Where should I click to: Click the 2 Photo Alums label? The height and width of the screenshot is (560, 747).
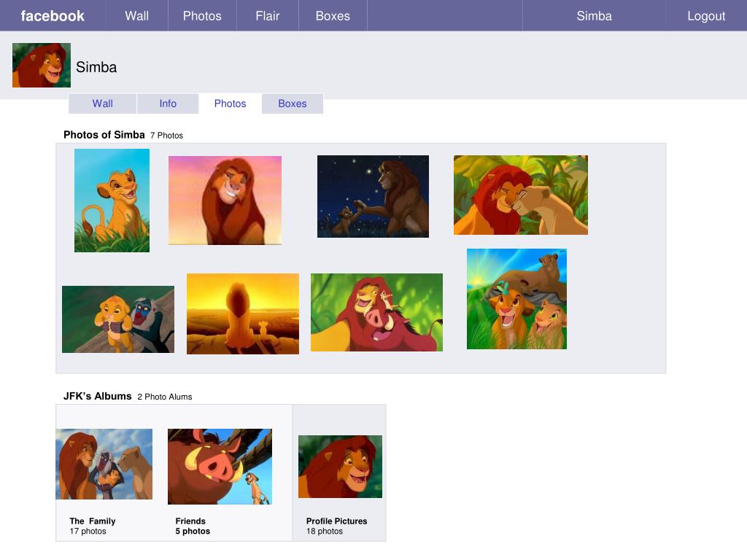[x=165, y=397]
